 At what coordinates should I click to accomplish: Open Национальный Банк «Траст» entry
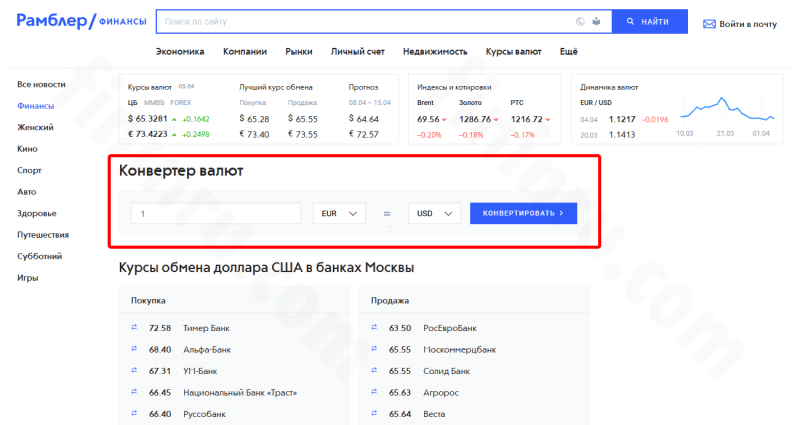(240, 392)
